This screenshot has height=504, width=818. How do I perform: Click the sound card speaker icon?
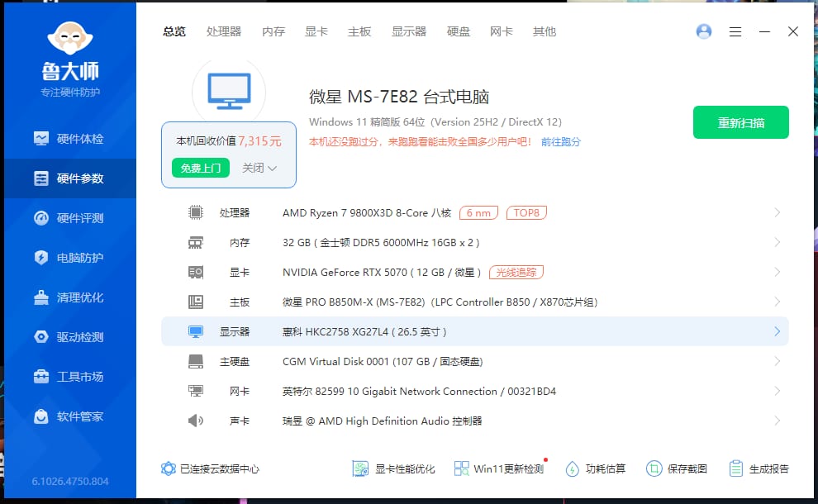196,421
